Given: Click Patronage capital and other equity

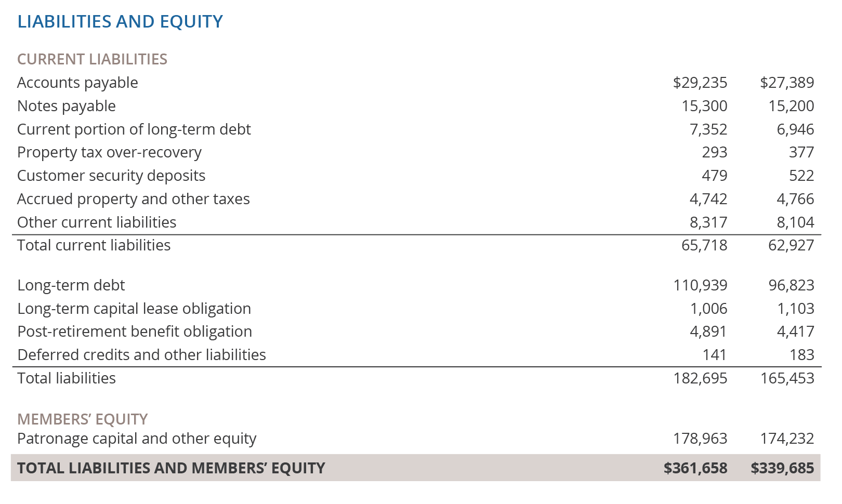Looking at the screenshot, I should click(x=137, y=439).
